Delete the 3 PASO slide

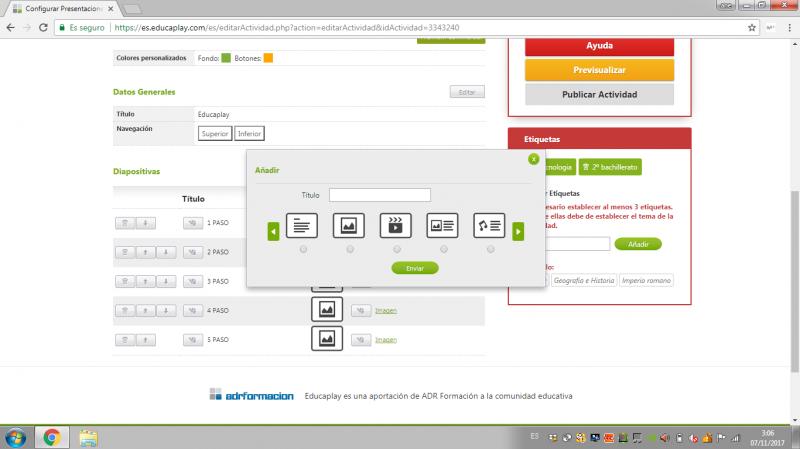pyautogui.click(x=125, y=281)
